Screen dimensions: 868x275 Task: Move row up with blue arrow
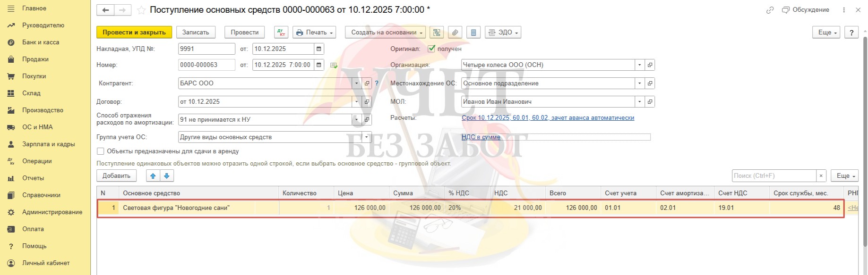coord(153,175)
